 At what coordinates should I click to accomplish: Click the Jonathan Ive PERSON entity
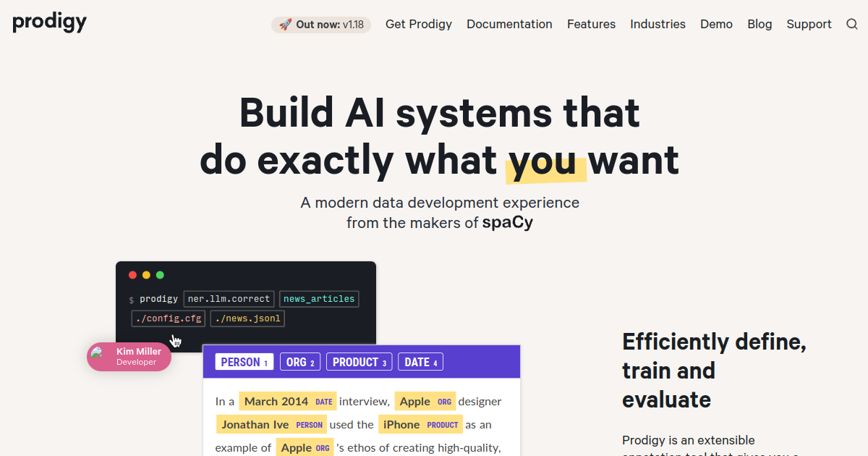click(x=272, y=424)
